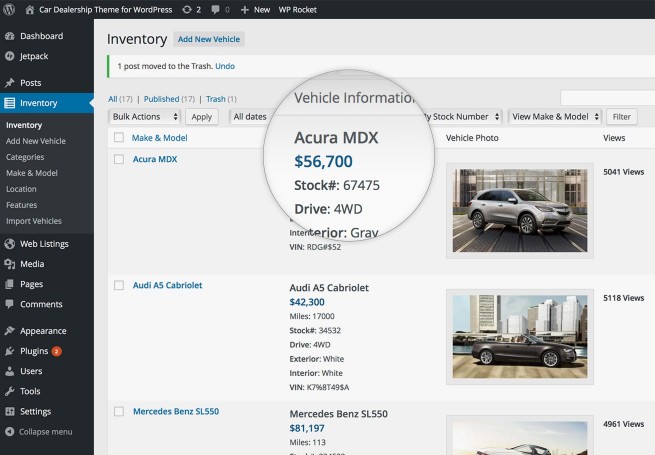This screenshot has width=655, height=455.
Task: Click the search input field above filters
Action: 607,98
